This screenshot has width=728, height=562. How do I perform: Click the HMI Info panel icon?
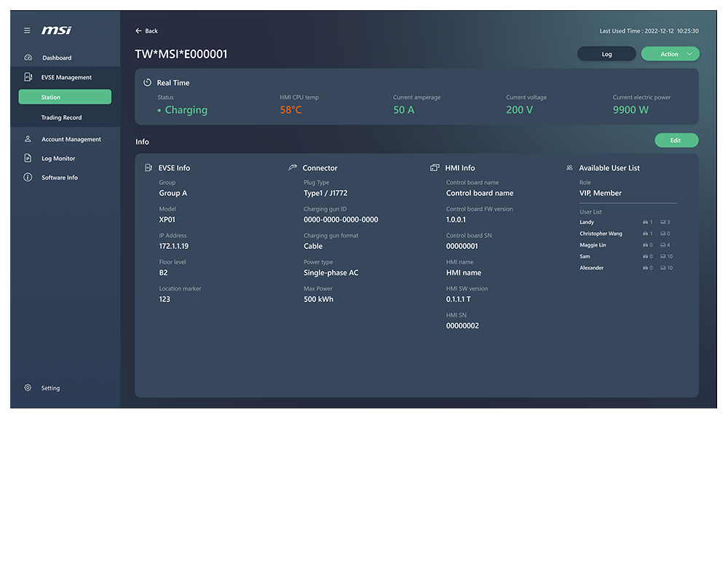click(436, 167)
